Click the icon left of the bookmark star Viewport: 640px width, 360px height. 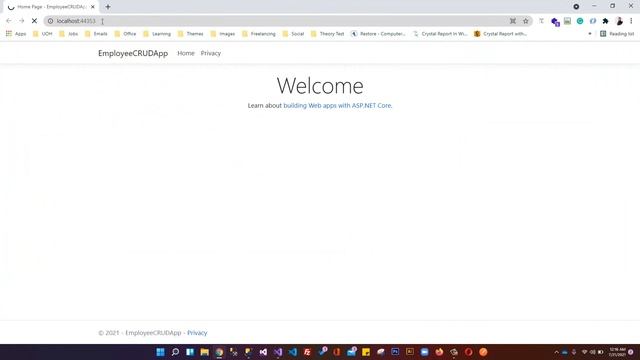pyautogui.click(x=513, y=21)
